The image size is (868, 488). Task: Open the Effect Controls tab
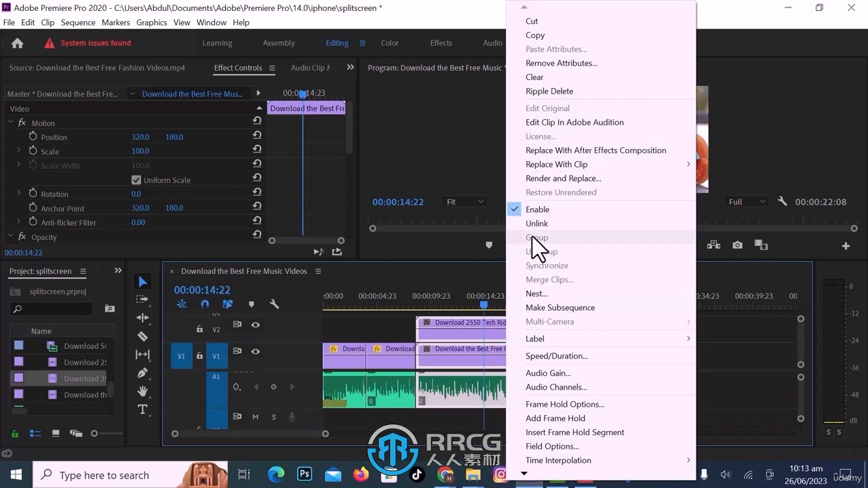tap(238, 68)
